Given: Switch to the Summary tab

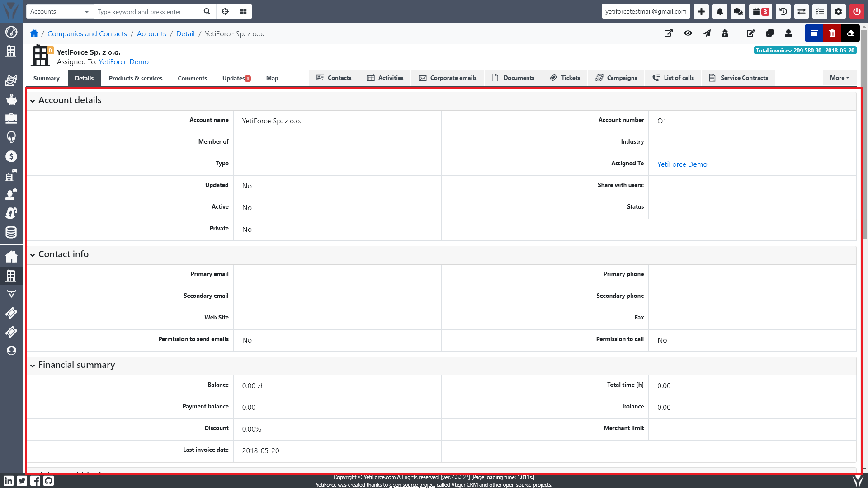Looking at the screenshot, I should (46, 78).
